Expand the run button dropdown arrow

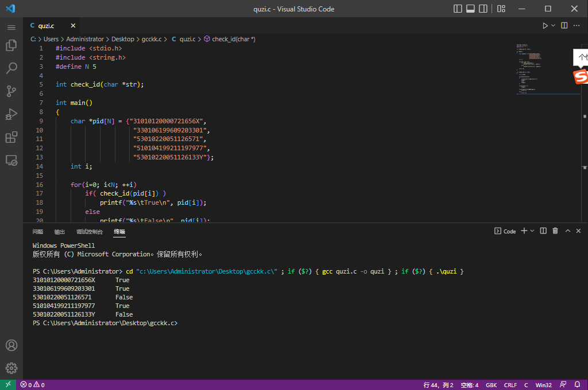click(x=554, y=26)
